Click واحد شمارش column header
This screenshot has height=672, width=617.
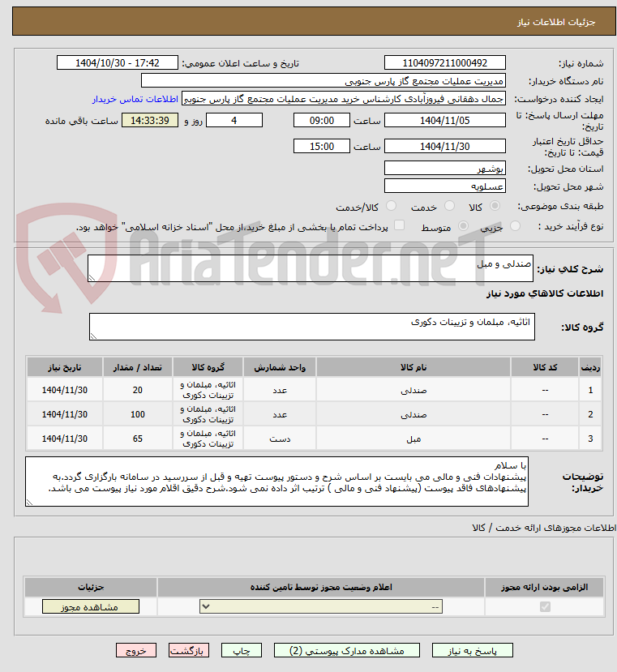(280, 367)
